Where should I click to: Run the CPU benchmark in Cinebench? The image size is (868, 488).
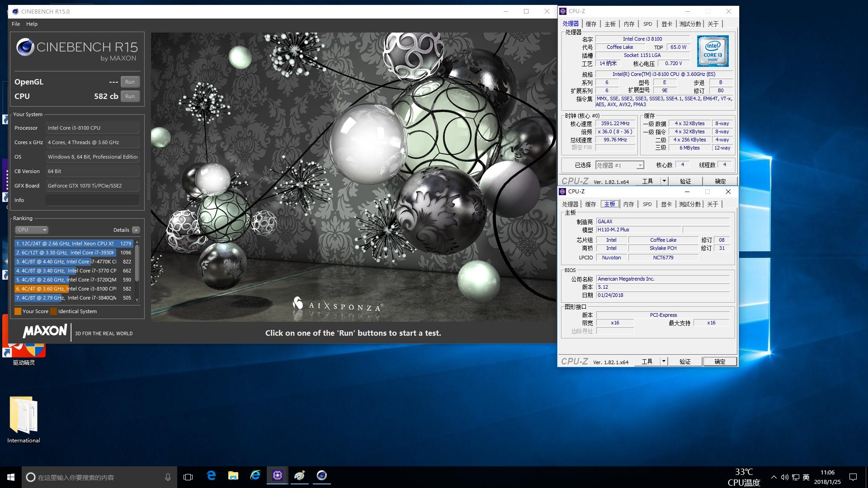tap(130, 96)
